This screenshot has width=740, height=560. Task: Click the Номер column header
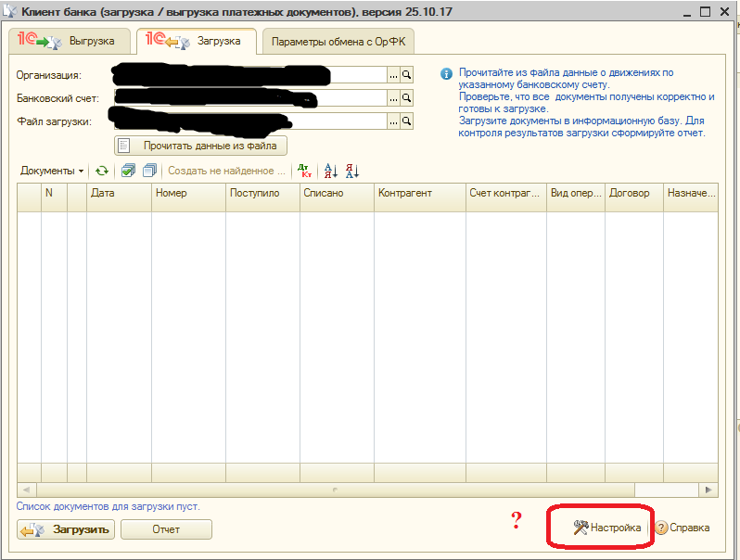[188, 197]
